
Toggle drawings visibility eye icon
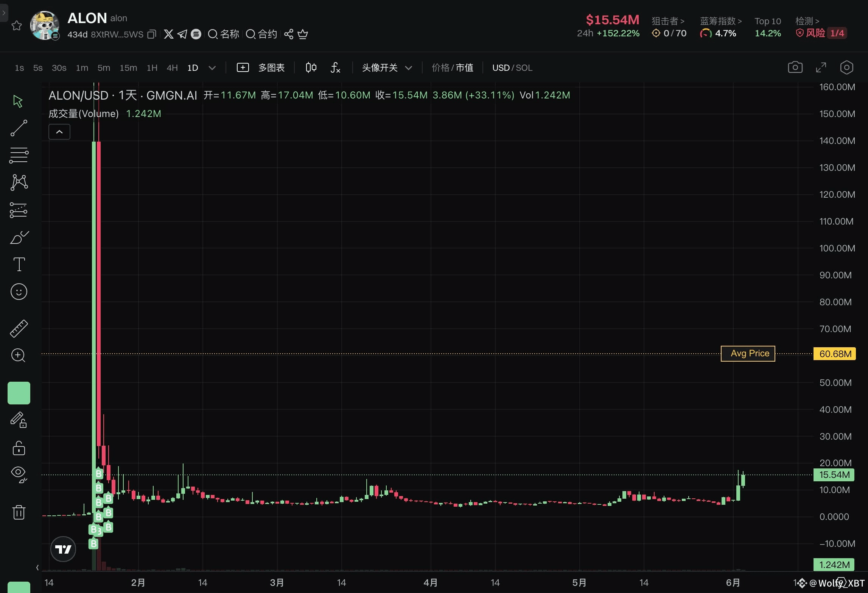19,475
